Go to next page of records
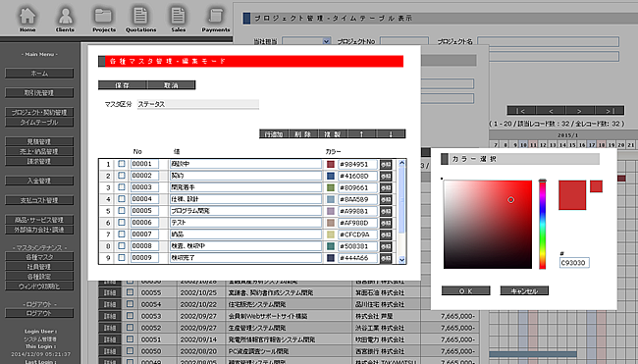638x364 pixels. pos(579,111)
